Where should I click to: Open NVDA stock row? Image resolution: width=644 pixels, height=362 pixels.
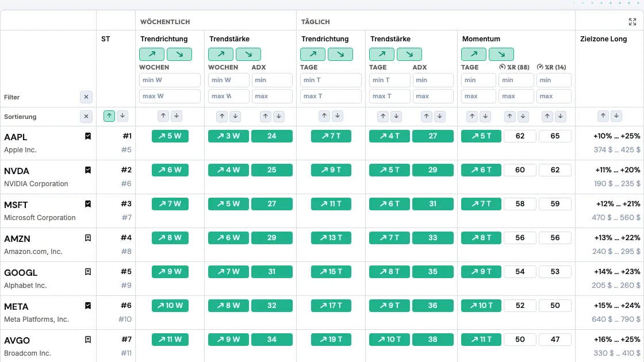coord(322,177)
